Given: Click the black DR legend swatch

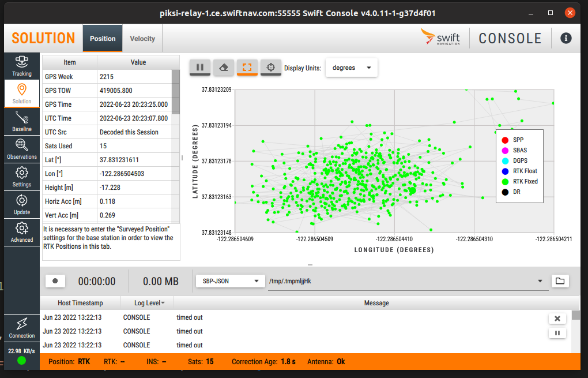Looking at the screenshot, I should (505, 192).
